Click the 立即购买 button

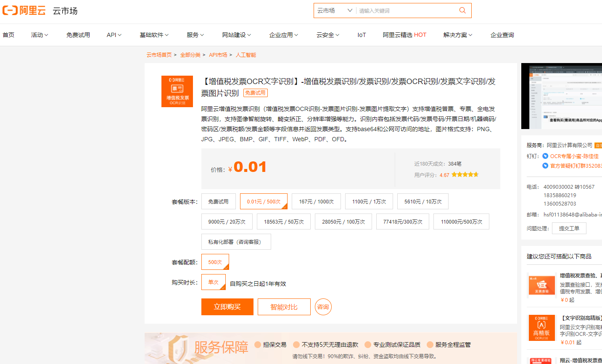click(227, 307)
